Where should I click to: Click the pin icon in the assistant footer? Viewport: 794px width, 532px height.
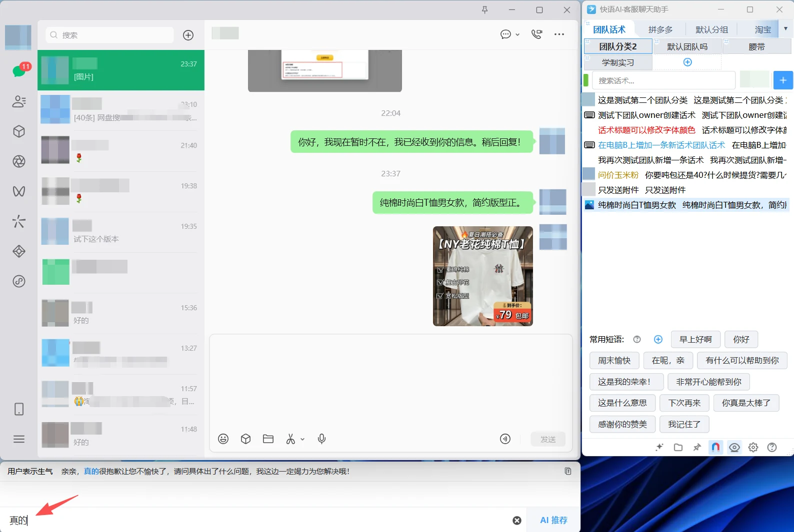coord(697,447)
